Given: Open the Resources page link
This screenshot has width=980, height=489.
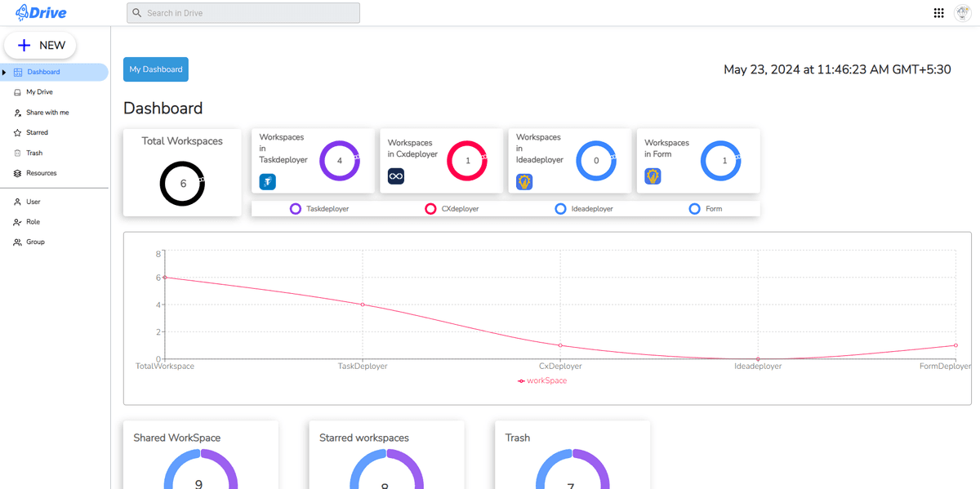Looking at the screenshot, I should (41, 173).
